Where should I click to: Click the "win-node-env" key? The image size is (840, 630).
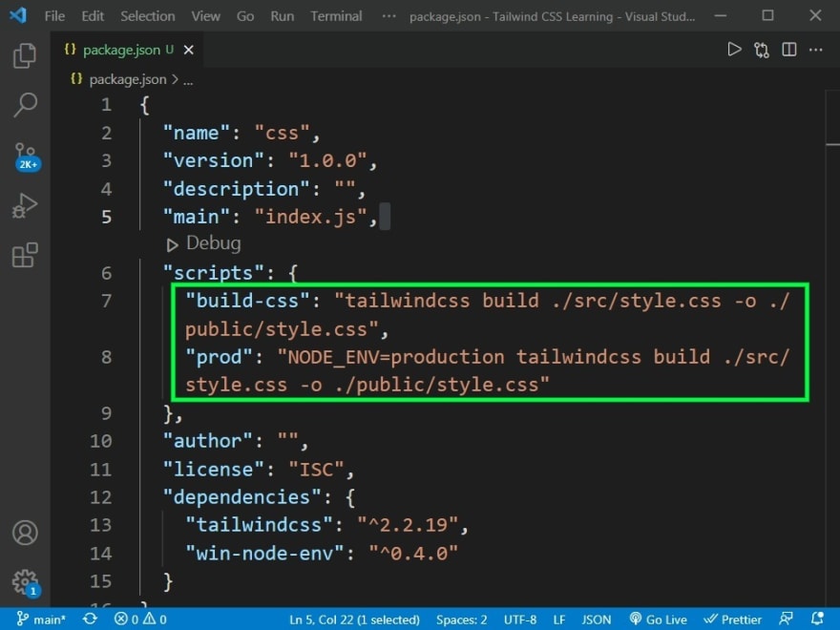pos(264,553)
